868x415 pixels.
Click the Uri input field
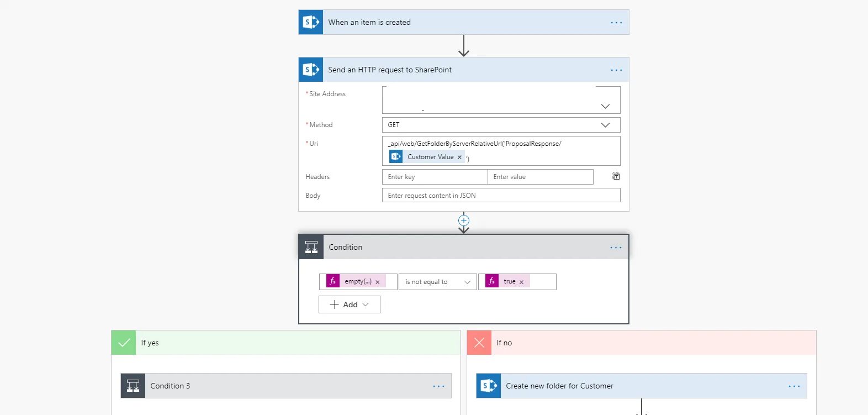(501, 151)
